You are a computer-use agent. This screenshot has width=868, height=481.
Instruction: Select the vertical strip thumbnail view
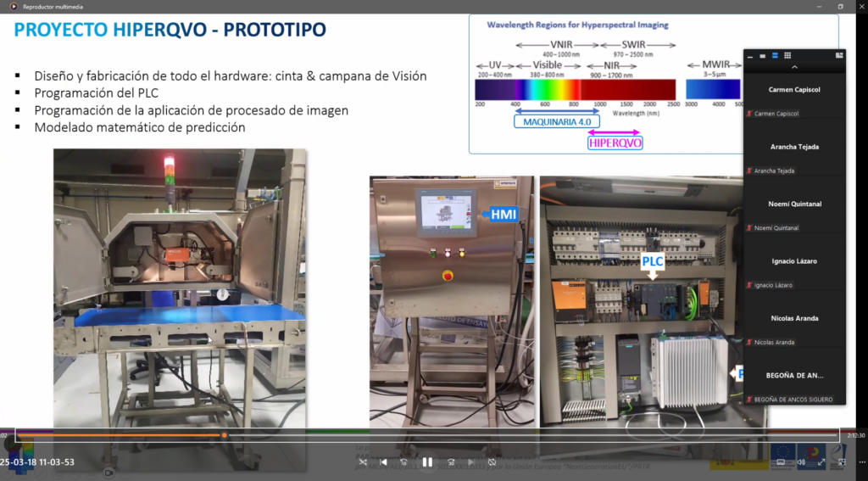point(775,55)
